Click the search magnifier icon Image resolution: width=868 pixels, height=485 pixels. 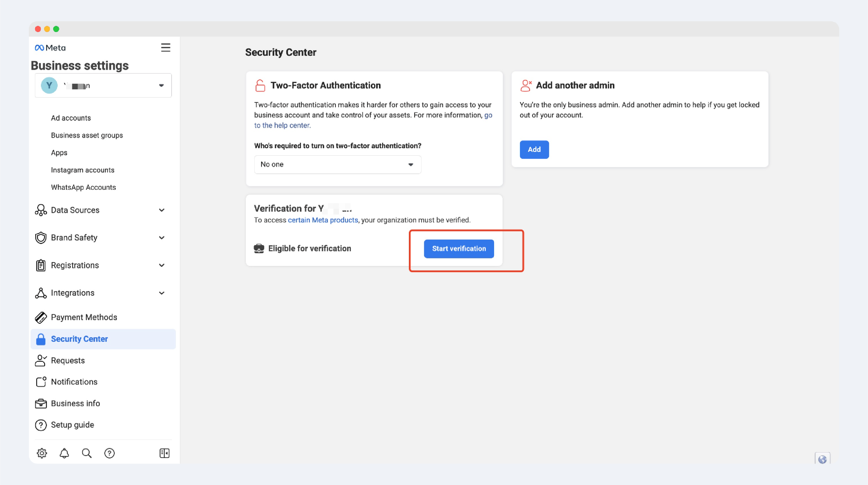[x=87, y=453]
